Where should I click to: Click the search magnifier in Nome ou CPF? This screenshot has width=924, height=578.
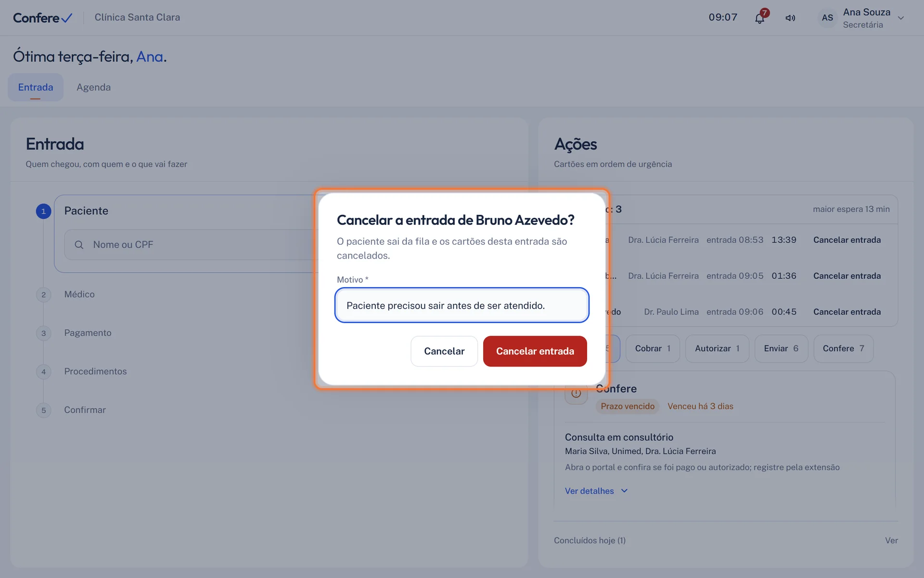click(79, 245)
